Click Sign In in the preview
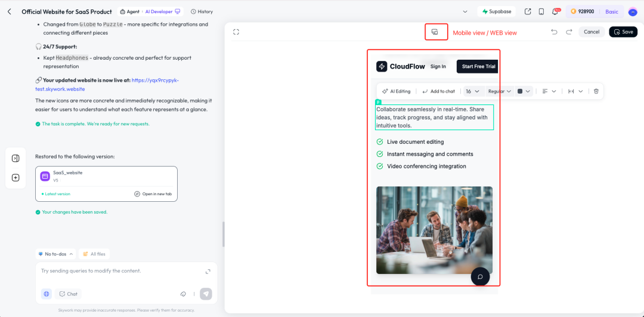 click(x=438, y=66)
